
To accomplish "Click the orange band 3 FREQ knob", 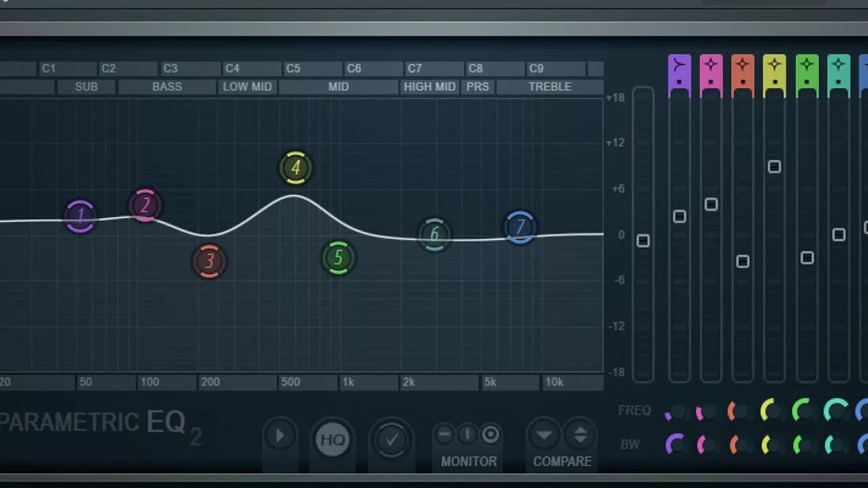I will pyautogui.click(x=738, y=411).
